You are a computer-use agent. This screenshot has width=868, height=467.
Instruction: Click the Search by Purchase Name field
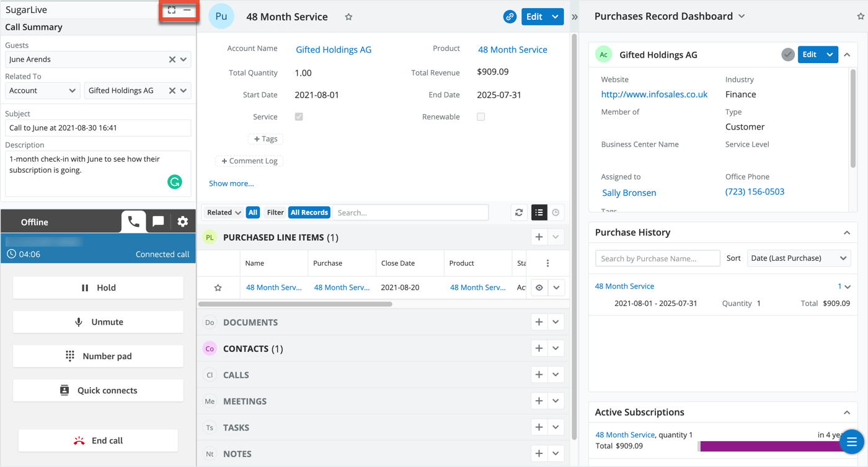point(657,258)
